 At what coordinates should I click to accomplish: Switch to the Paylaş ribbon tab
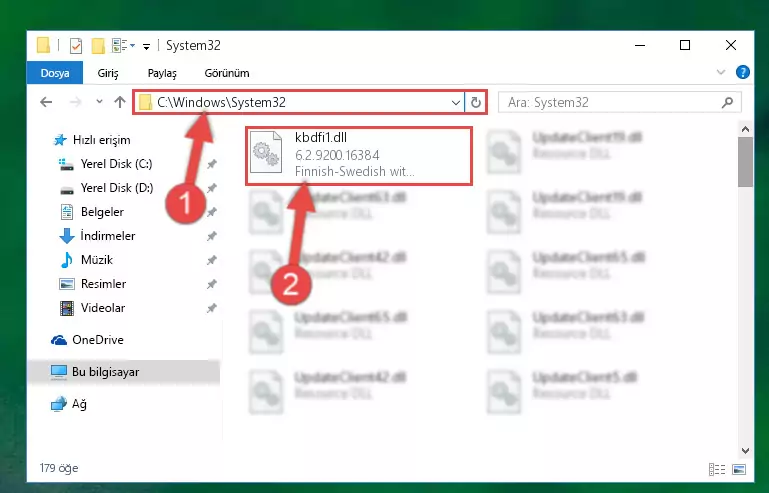(162, 73)
